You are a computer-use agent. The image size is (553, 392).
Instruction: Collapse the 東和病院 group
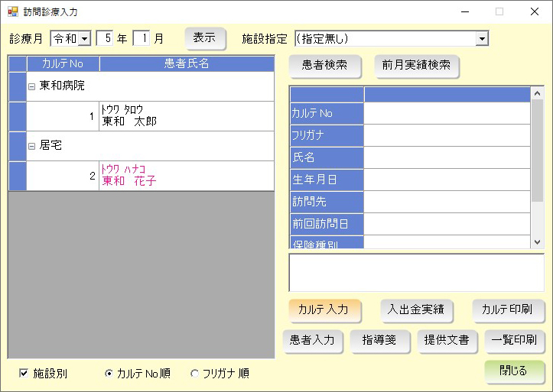pyautogui.click(x=31, y=87)
